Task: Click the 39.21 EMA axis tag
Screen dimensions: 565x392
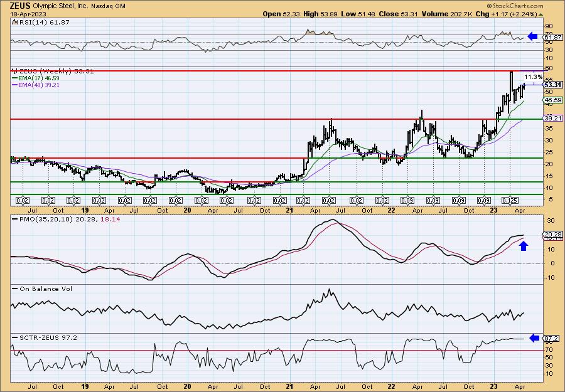Action: (x=553, y=118)
